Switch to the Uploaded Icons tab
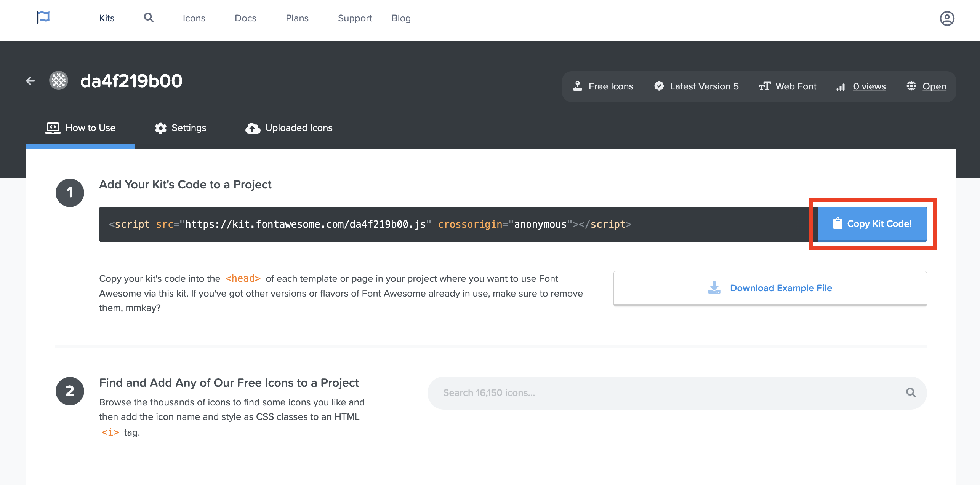 point(289,128)
